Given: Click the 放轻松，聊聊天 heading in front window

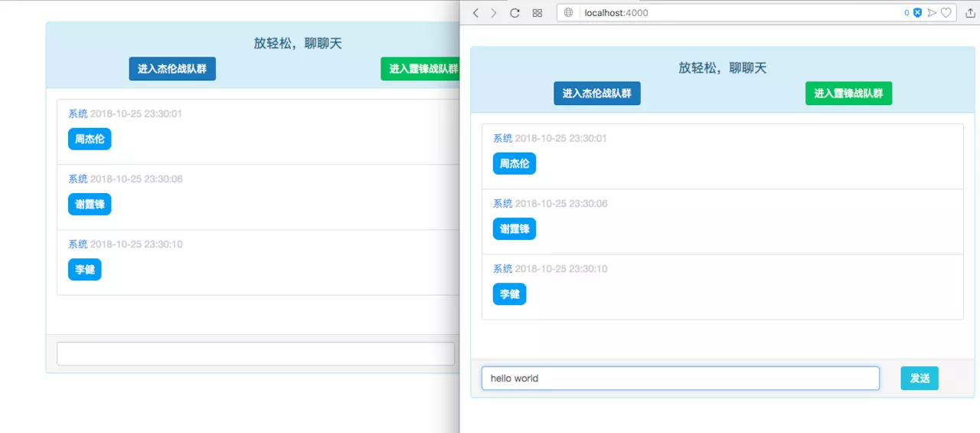Looking at the screenshot, I should pyautogui.click(x=723, y=67).
